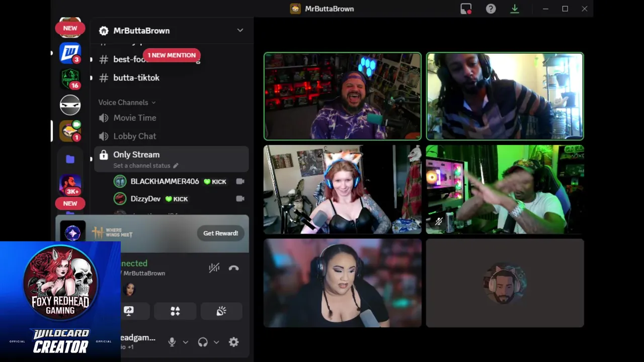Toggle the headphones deafen button
The image size is (644, 362).
coord(203,342)
